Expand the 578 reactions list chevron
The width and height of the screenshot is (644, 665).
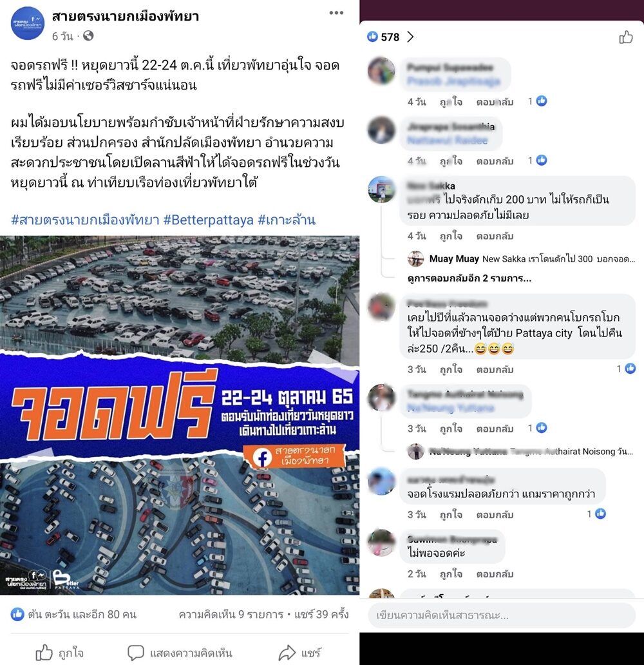click(410, 37)
